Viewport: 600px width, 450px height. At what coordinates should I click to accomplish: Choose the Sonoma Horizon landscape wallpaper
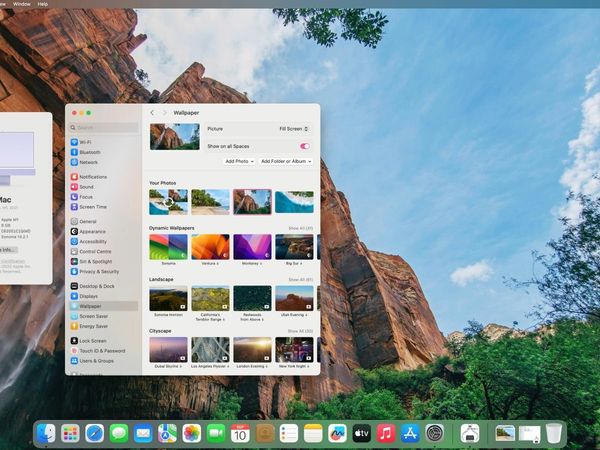(168, 298)
